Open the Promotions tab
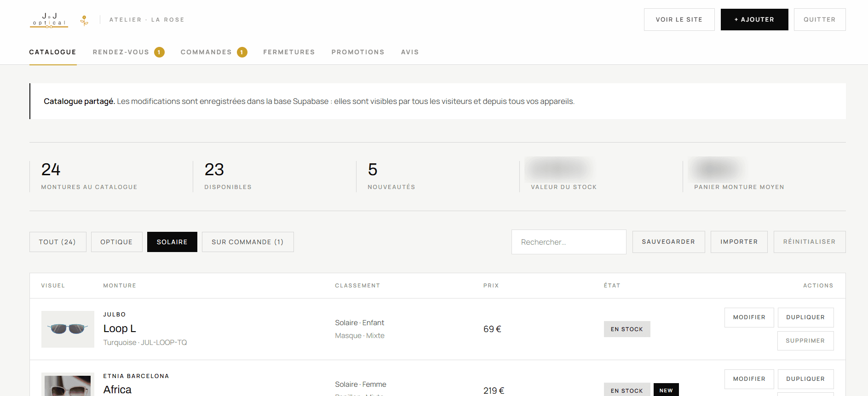 point(358,52)
